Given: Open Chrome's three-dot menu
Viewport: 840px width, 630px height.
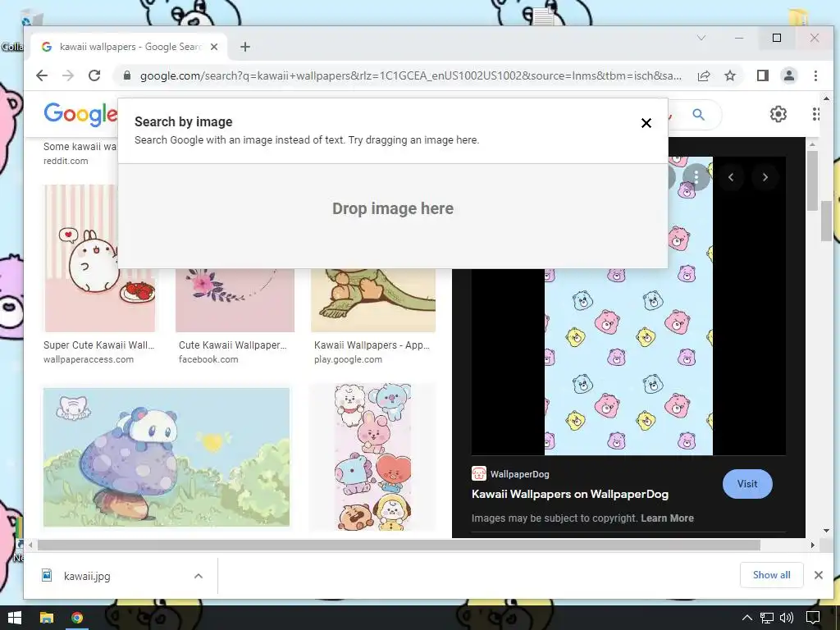Looking at the screenshot, I should (815, 75).
